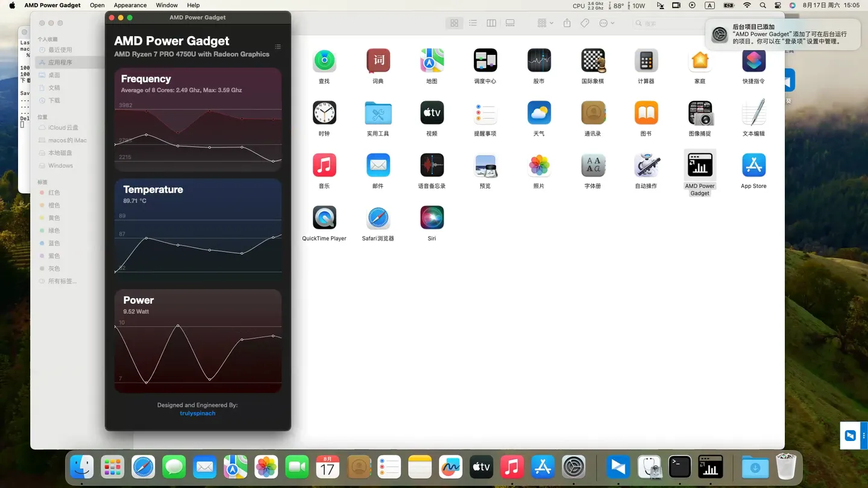Screen dimensions: 868x488
Task: Open the Contacts app labeled 通讯录
Action: (593, 113)
